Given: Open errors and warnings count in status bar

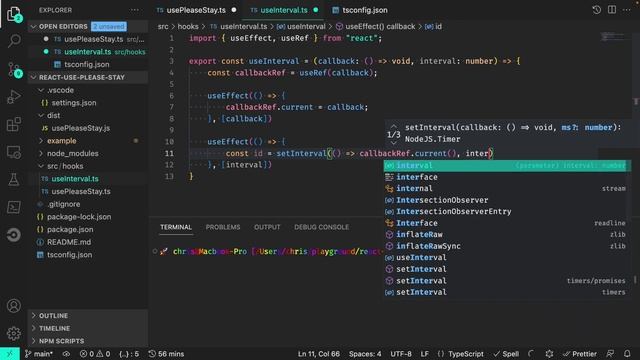Looking at the screenshot, I should (x=95, y=354).
